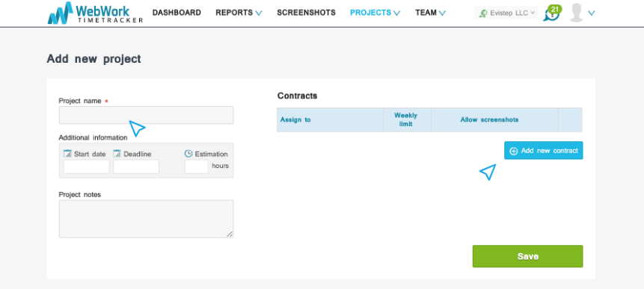Image resolution: width=644 pixels, height=289 pixels.
Task: Click the user avatar profile icon
Action: (576, 13)
